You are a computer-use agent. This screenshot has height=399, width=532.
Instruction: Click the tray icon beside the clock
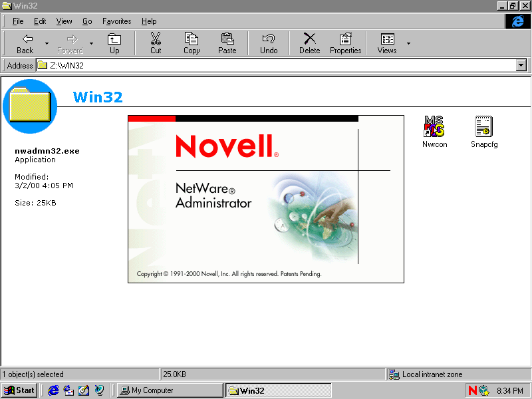point(484,390)
